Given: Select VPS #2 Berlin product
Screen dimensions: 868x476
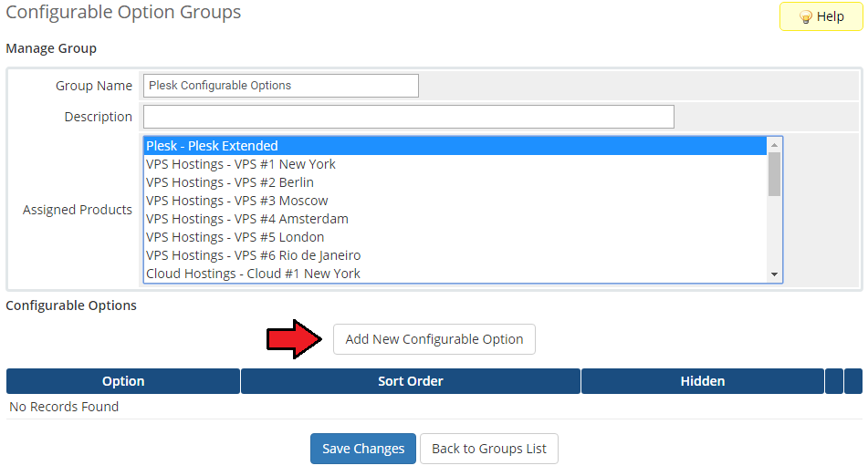Looking at the screenshot, I should [455, 182].
